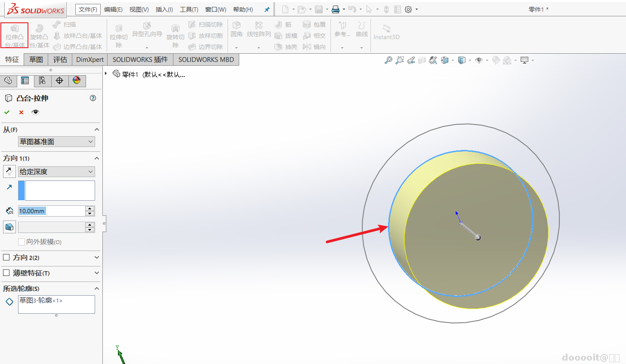Click the draft on/off icon button

(x=9, y=227)
